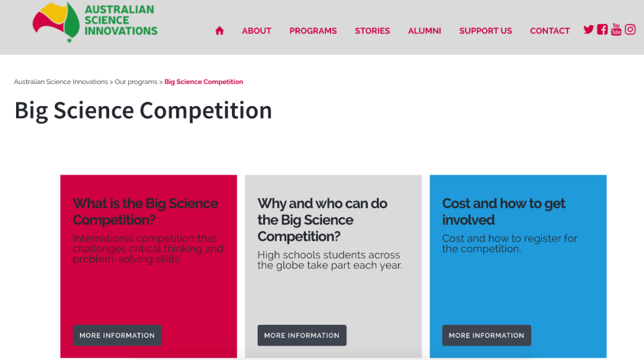Click the 'Cost and how to get involved' heading

point(504,212)
